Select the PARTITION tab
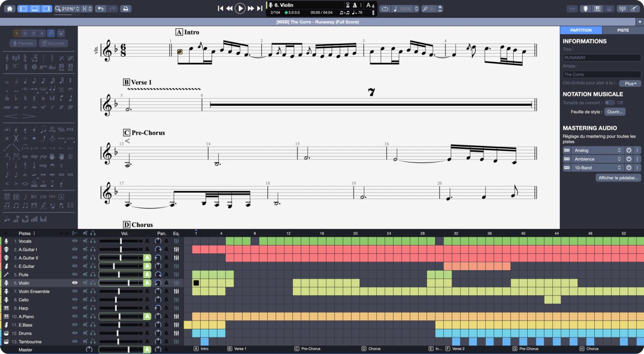 tap(580, 30)
